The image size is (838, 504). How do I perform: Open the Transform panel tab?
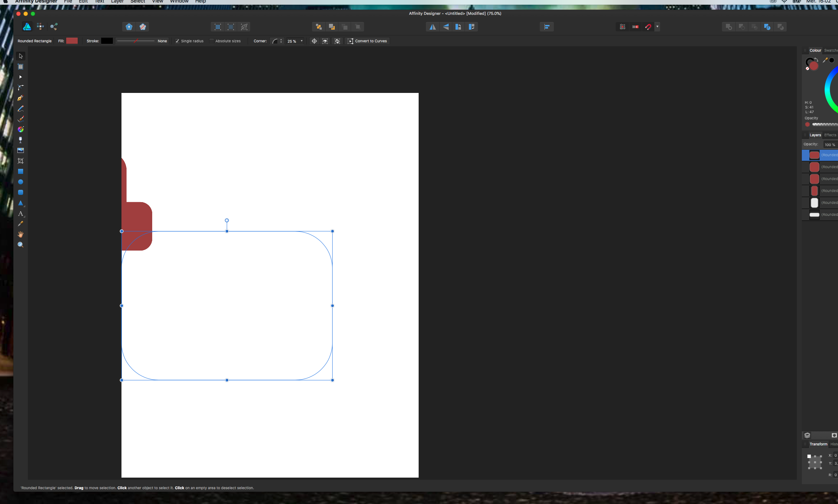818,444
